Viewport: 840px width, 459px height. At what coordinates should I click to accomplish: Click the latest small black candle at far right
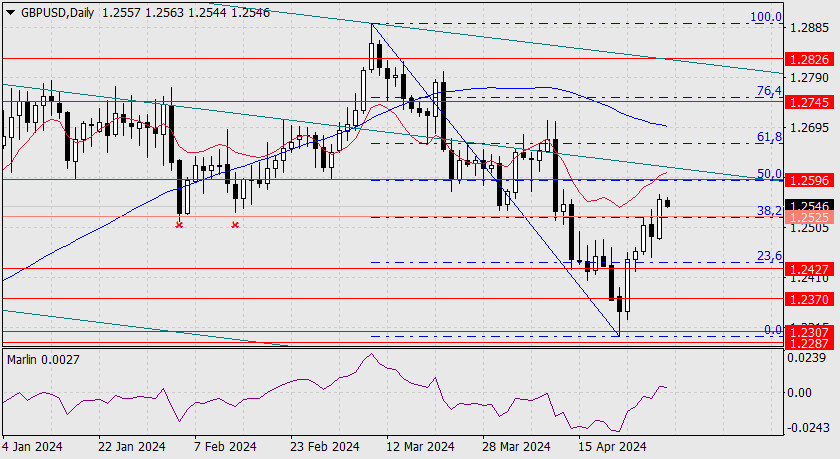click(x=668, y=202)
